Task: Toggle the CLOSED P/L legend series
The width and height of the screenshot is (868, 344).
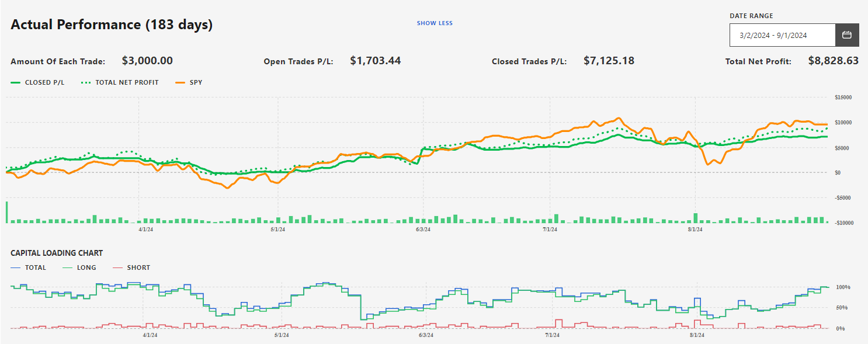Action: click(37, 83)
